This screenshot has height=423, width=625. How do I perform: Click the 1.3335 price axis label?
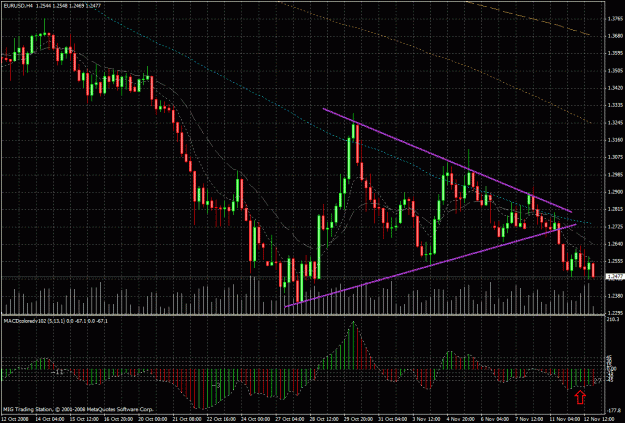[x=613, y=106]
